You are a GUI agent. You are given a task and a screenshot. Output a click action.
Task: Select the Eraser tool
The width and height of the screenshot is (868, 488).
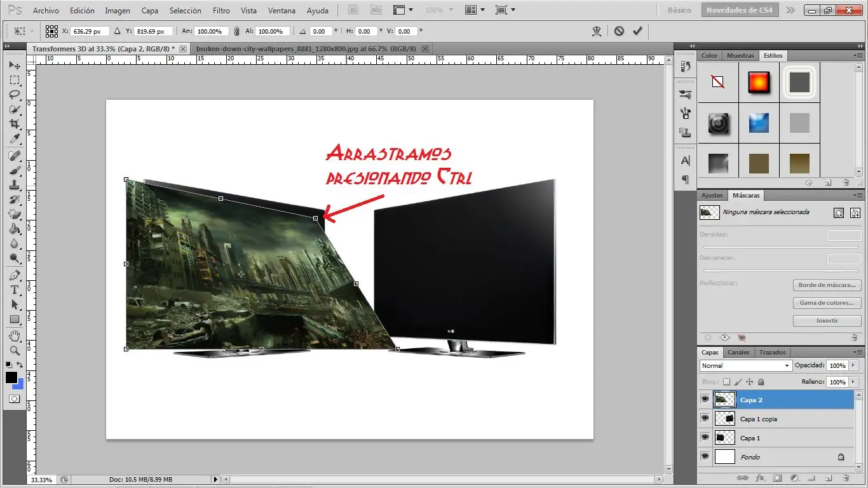14,214
